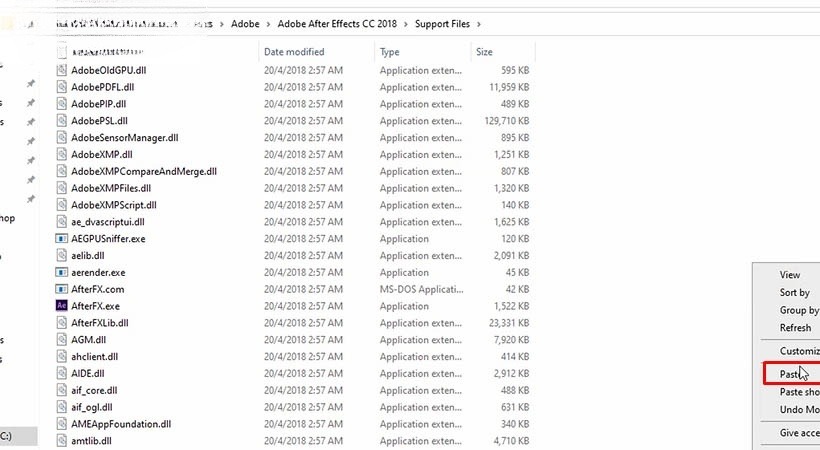Viewport: 820px width, 450px height.
Task: Select the AdobePSL.dll file name
Action: [99, 121]
